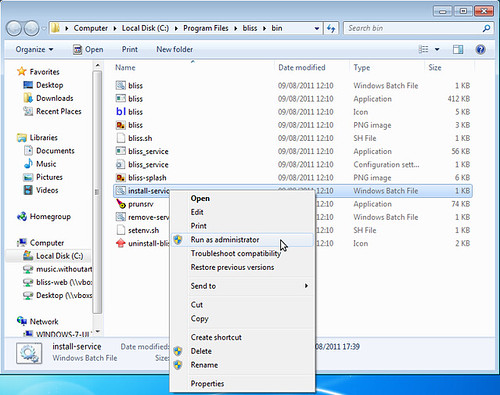Click the Print toolbar button
This screenshot has height=395, width=500.
(130, 50)
